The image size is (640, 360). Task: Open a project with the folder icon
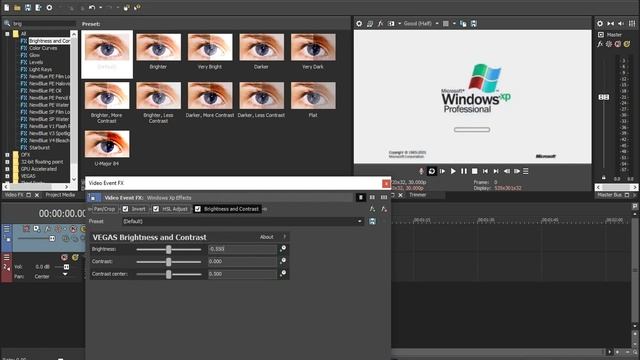click(17, 7)
